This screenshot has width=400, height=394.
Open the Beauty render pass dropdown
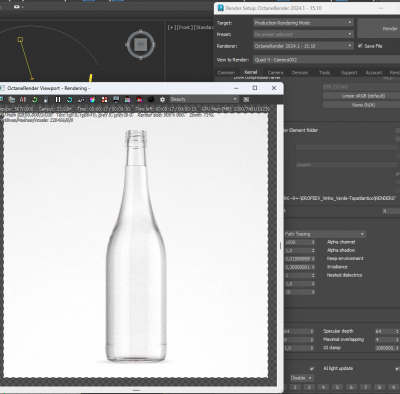[x=204, y=99]
